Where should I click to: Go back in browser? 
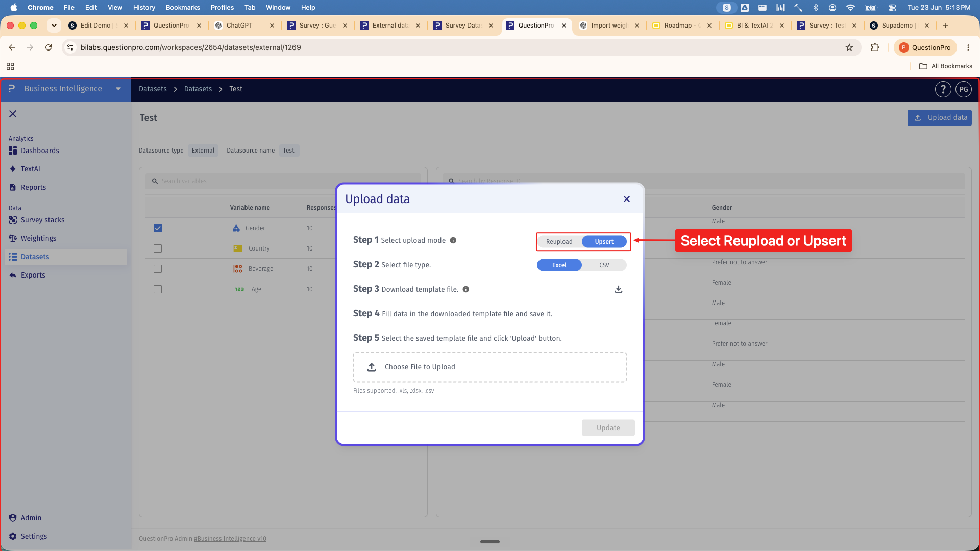tap(12, 47)
